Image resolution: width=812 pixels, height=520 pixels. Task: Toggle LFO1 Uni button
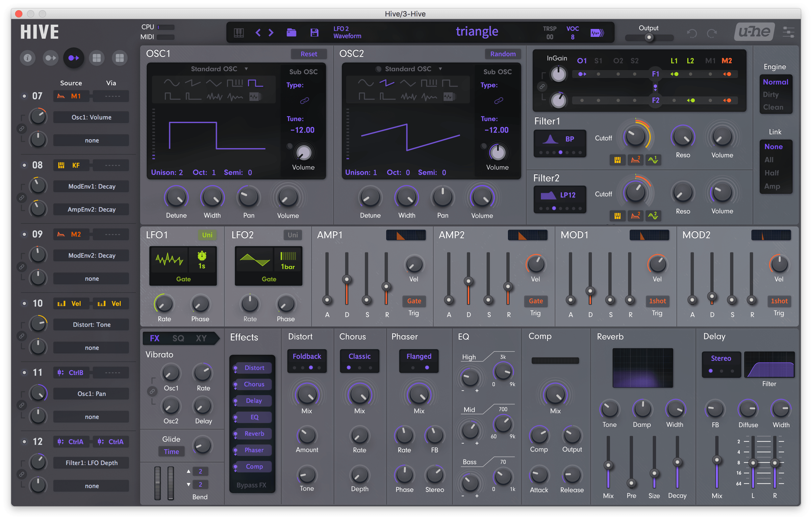point(207,235)
